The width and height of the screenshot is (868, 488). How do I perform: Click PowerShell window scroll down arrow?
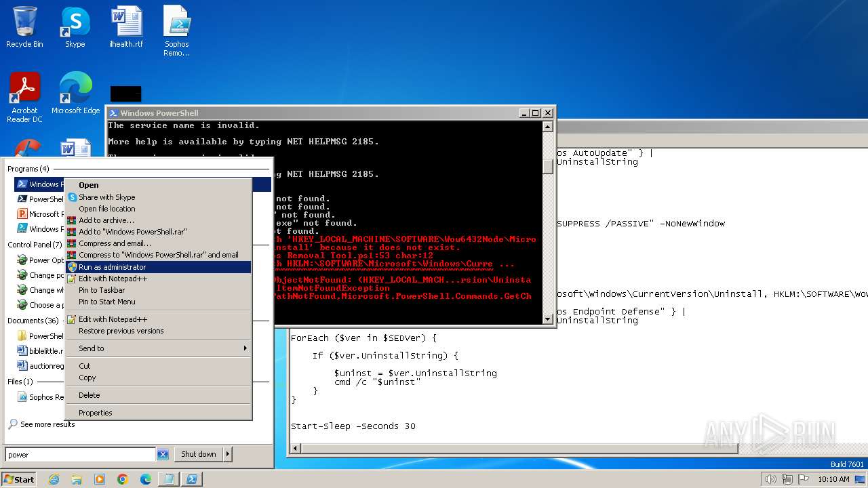pyautogui.click(x=548, y=318)
